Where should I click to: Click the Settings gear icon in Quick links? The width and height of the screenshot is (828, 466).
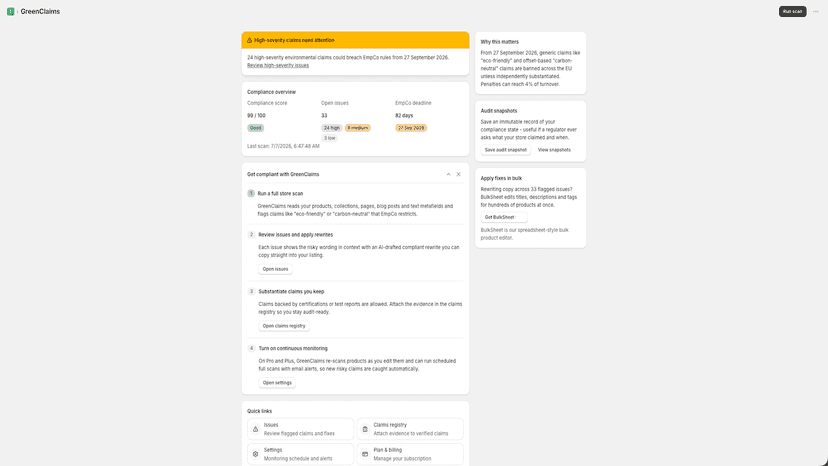pos(256,454)
